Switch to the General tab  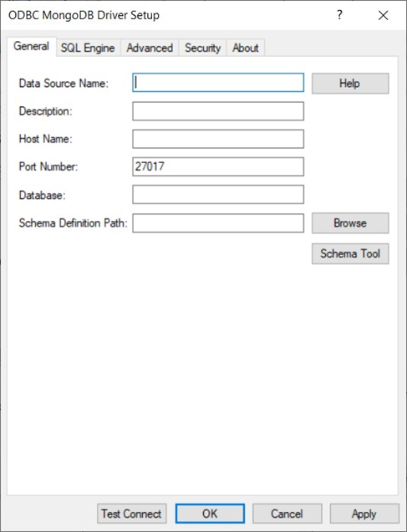[x=32, y=47]
